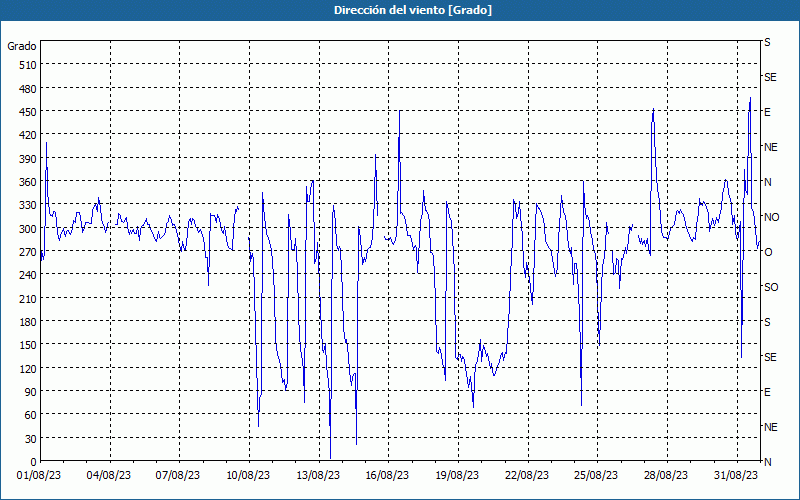
Task: Pick the 210 degree tick label
Action: click(x=28, y=298)
